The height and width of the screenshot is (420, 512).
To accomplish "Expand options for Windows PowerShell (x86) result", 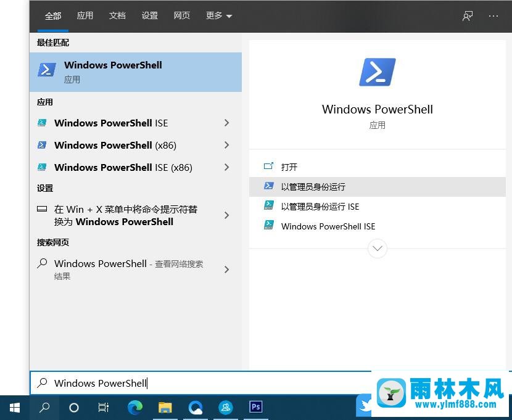I will pos(226,145).
